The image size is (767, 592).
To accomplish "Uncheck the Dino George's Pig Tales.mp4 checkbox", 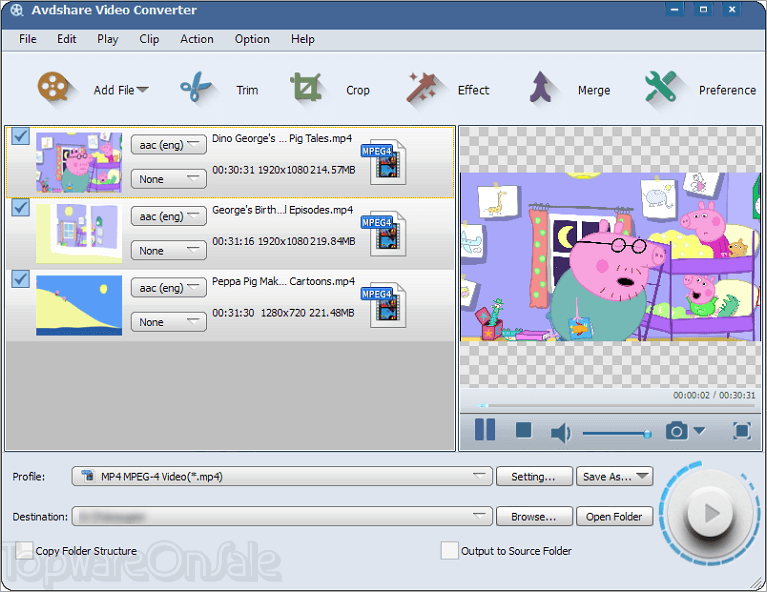I will click(x=21, y=136).
